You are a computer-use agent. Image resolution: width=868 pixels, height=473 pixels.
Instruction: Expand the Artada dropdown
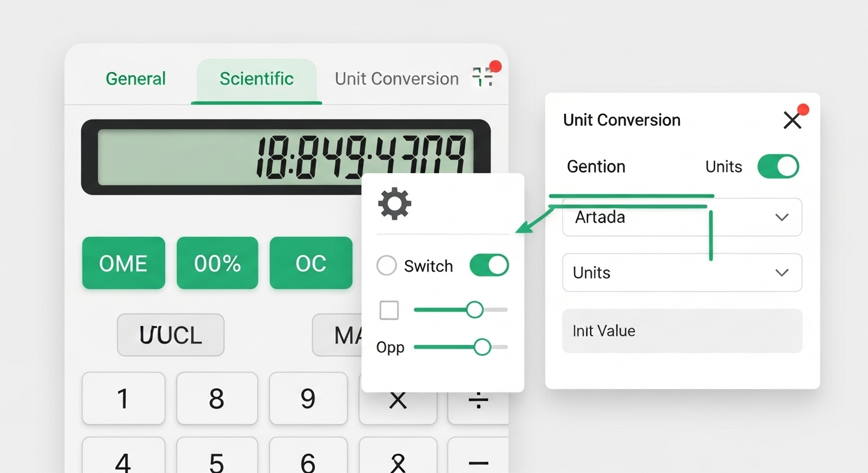[682, 217]
